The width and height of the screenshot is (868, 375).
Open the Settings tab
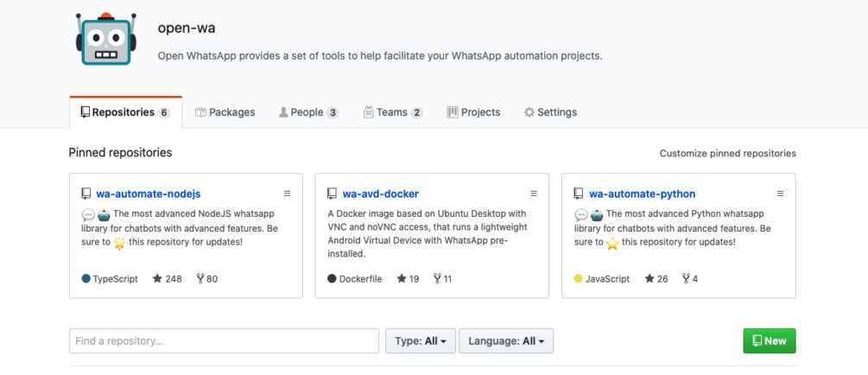[x=550, y=112]
